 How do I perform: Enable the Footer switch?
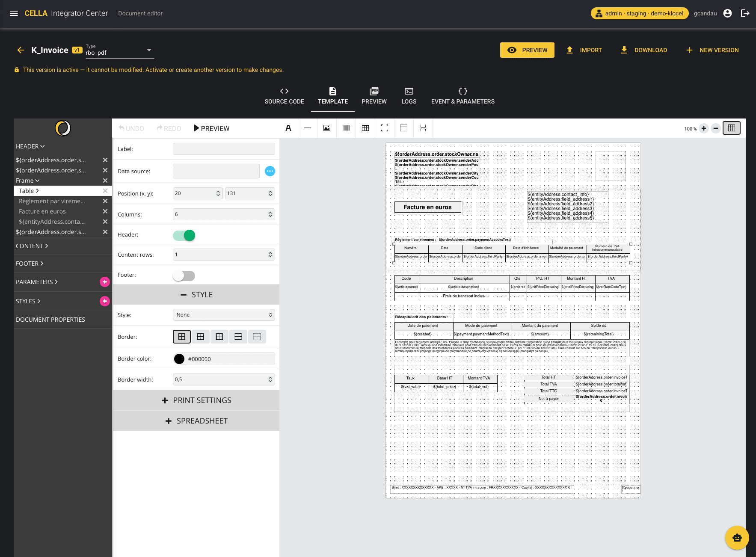(x=184, y=276)
